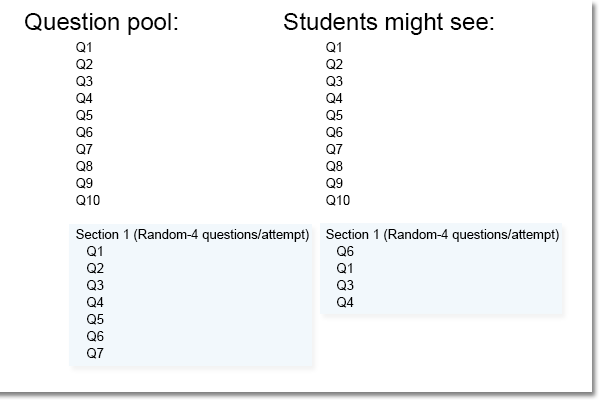Pick Q1 in the students' Section 1
600x400 pixels.
345,268
